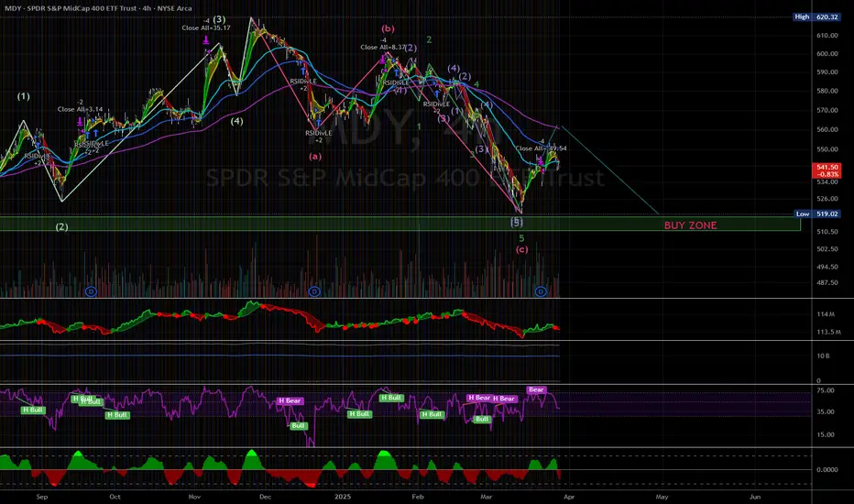Screen dimensions: 854x504
Task: Click the dividend marker in late December
Action: (313, 291)
